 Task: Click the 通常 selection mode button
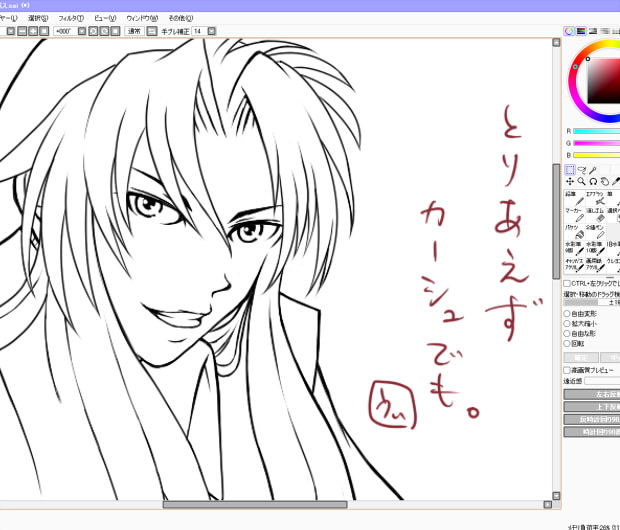pos(134,31)
